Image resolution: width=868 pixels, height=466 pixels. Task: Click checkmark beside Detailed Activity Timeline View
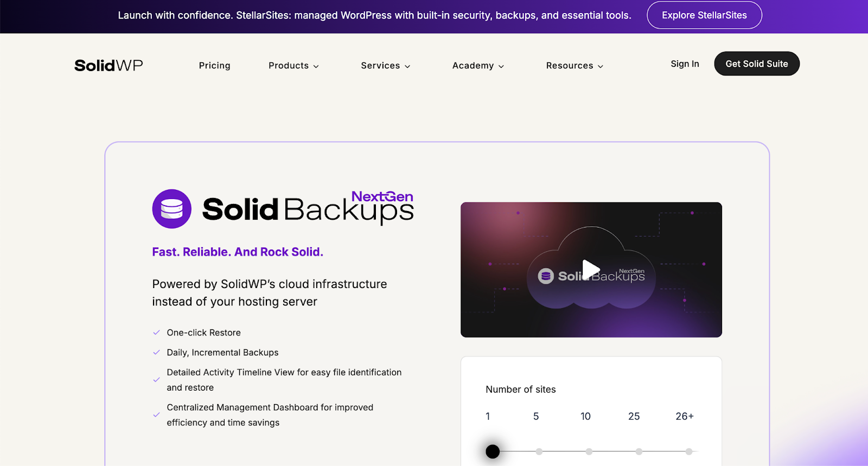coord(156,380)
